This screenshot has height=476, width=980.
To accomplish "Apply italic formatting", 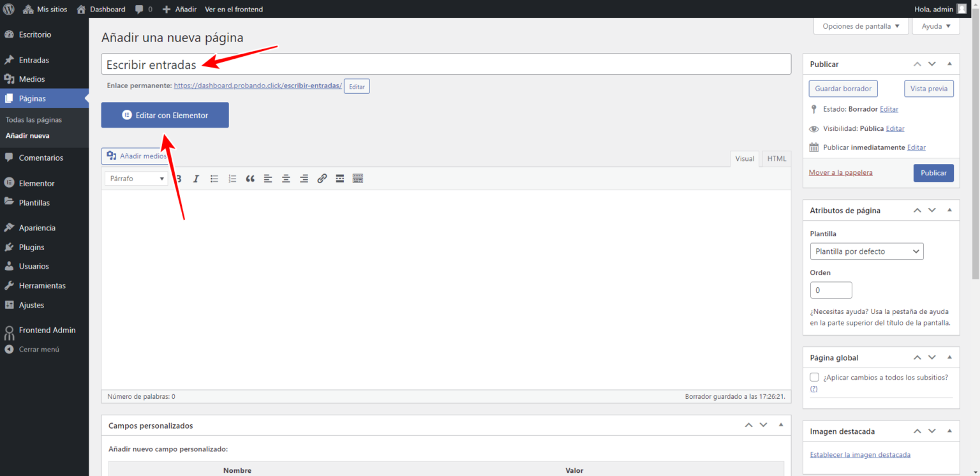I will [196, 178].
